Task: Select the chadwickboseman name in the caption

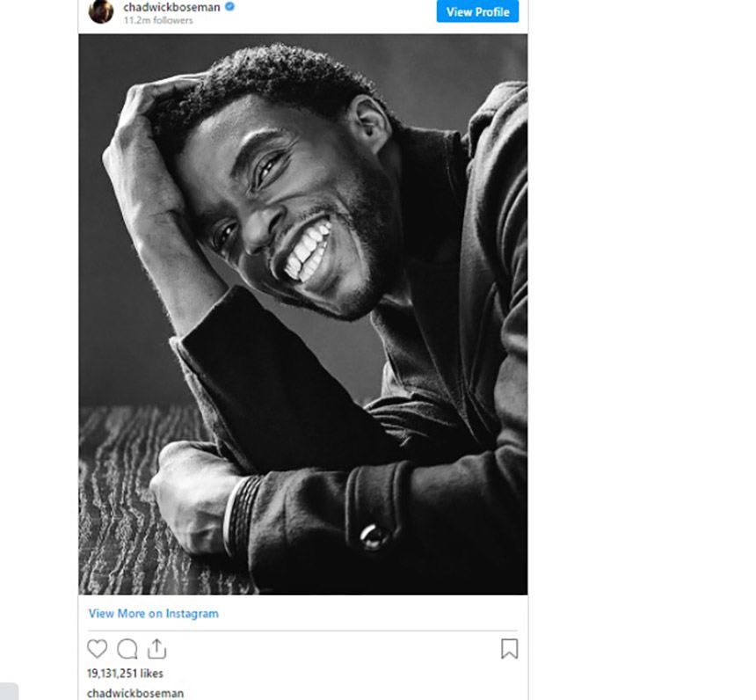Action: [135, 693]
